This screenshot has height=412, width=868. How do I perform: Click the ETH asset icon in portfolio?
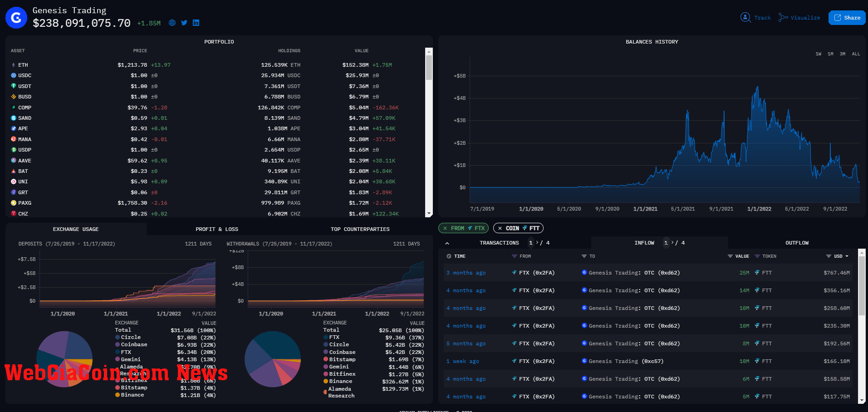pyautogui.click(x=14, y=65)
